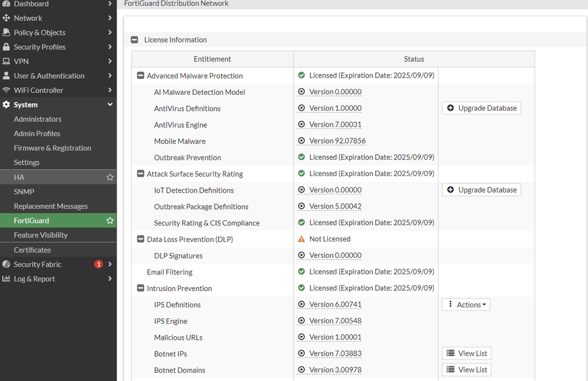Collapse Advanced Malware Protection group

141,75
